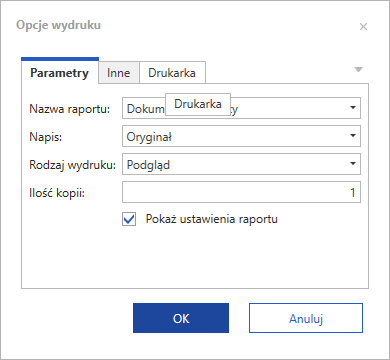Screen dimensions: 390x360
Task: Click the Pokaż ustawienia raportu label
Action: point(212,219)
